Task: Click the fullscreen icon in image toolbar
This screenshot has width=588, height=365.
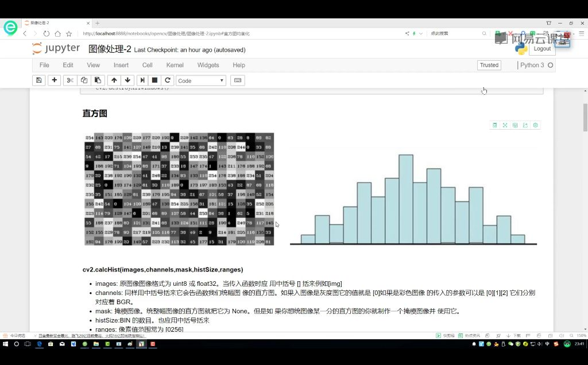Action: pos(505,125)
